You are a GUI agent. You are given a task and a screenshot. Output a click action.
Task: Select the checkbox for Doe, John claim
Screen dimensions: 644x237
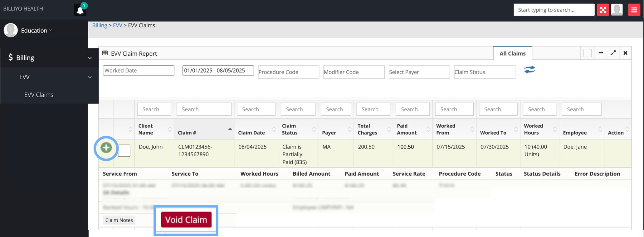[124, 151]
